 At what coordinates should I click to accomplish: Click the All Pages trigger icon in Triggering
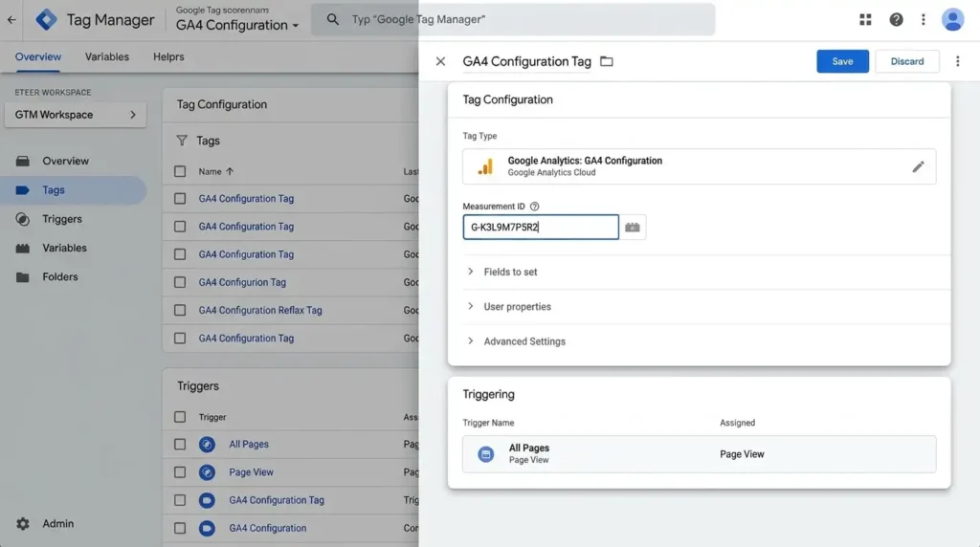point(485,454)
